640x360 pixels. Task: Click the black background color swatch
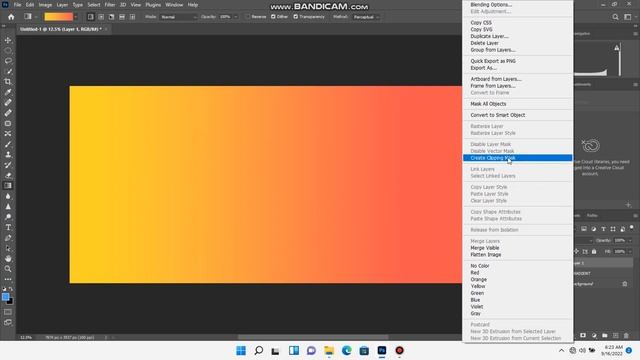tap(10, 302)
